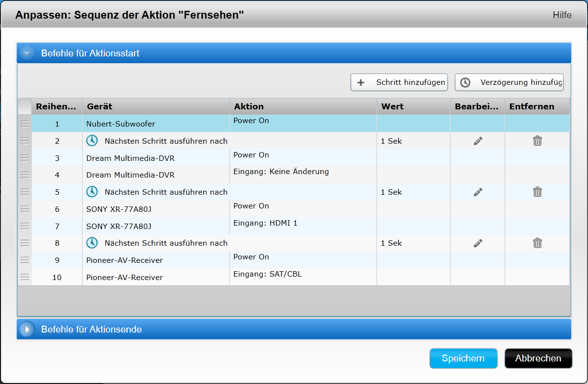Delete the delay in step 2
The height and width of the screenshot is (384, 588).
point(537,141)
